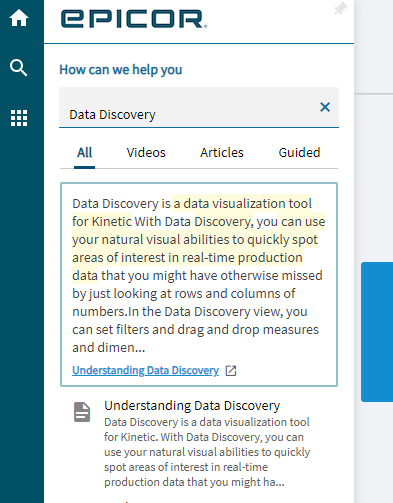The height and width of the screenshot is (503, 393).
Task: Pin the help panel with pushpin icon
Action: tap(341, 9)
